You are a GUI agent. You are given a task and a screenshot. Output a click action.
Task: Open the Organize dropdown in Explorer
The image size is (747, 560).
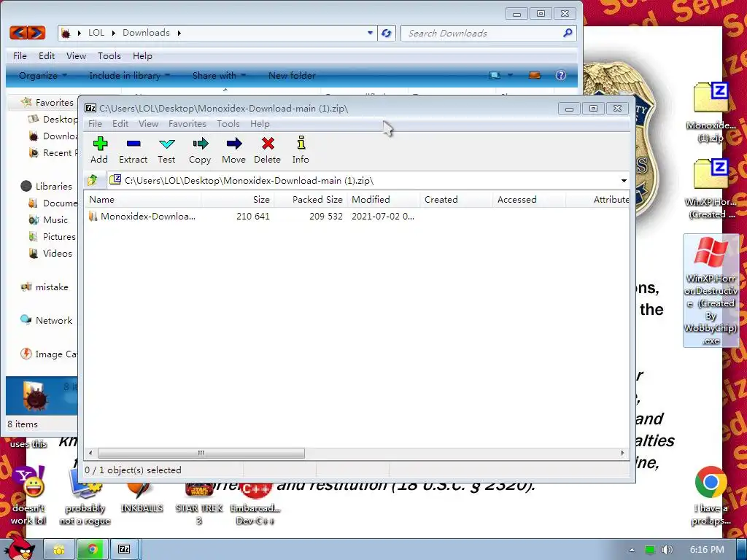click(42, 75)
